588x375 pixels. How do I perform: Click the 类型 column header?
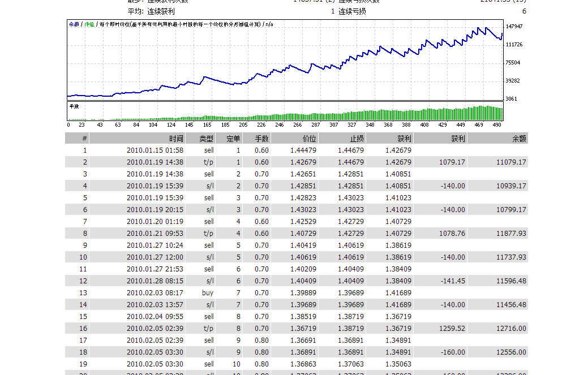(207, 139)
